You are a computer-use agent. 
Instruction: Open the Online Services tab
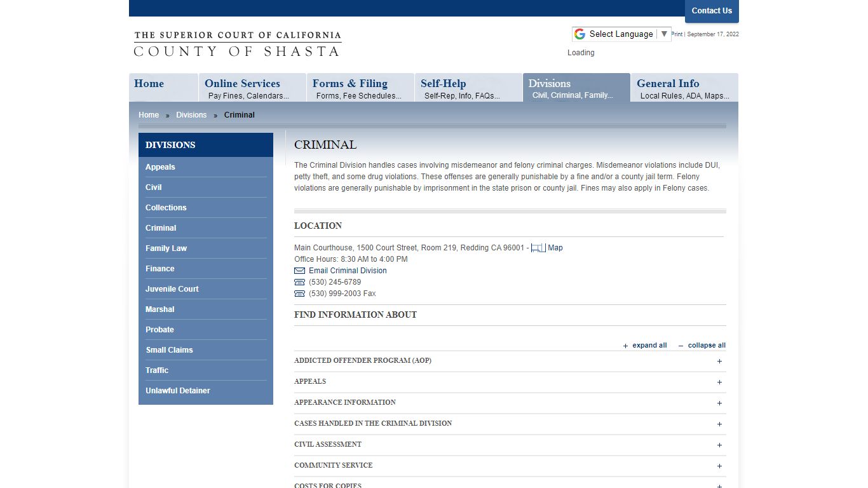click(x=252, y=88)
